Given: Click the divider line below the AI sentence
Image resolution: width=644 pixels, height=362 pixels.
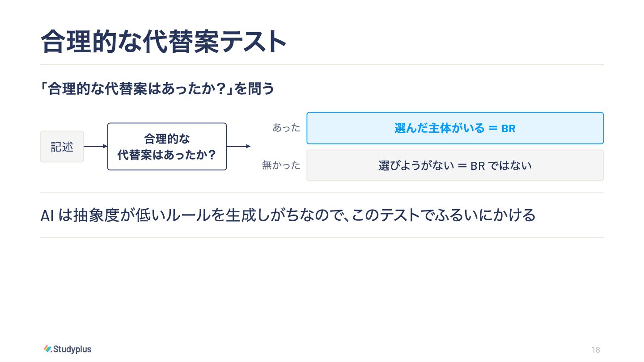Looking at the screenshot, I should point(322,238).
